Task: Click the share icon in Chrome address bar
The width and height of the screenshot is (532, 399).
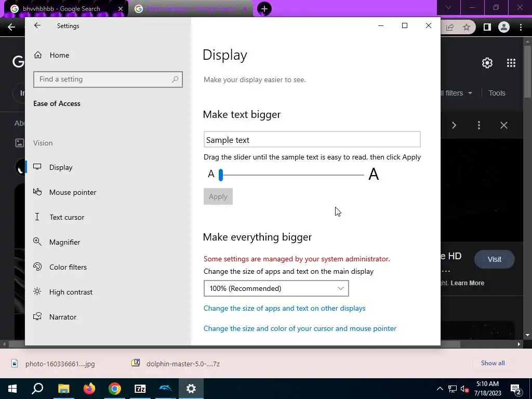Action: tap(450, 27)
